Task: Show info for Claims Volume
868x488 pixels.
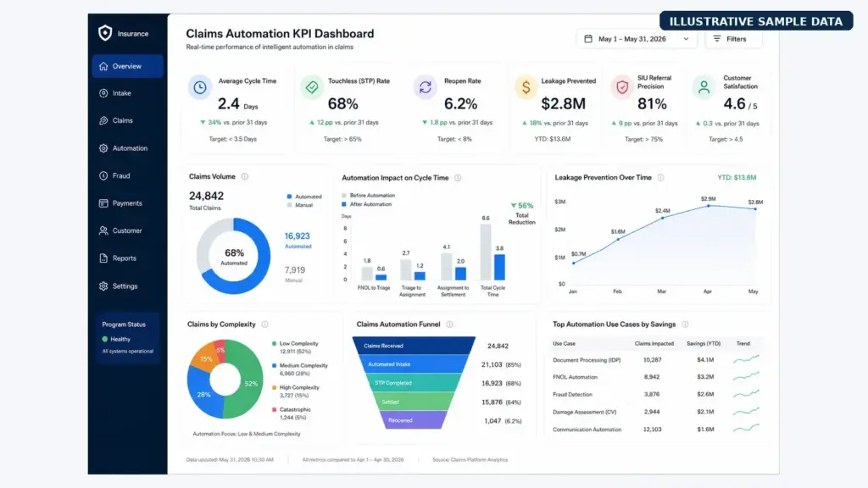Action: click(245, 176)
